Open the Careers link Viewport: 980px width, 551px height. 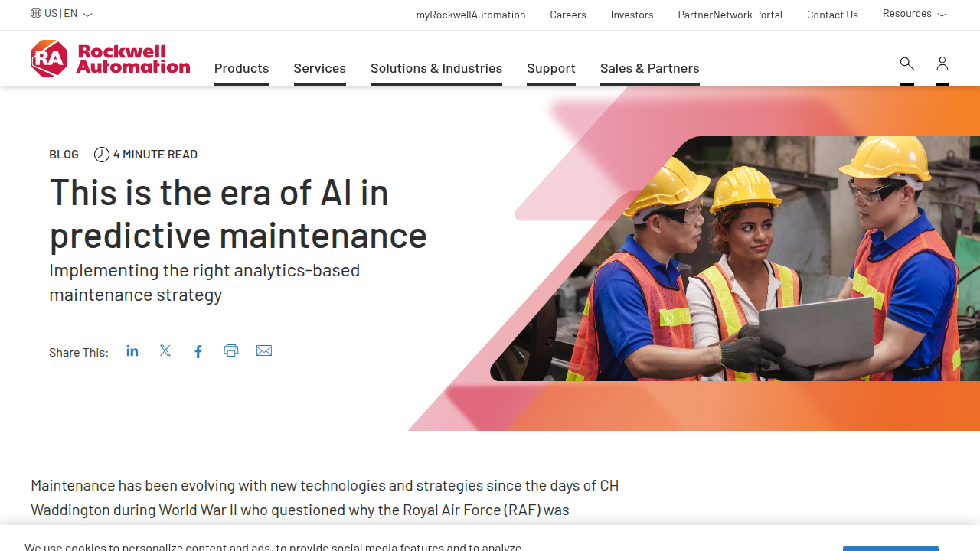pos(568,15)
